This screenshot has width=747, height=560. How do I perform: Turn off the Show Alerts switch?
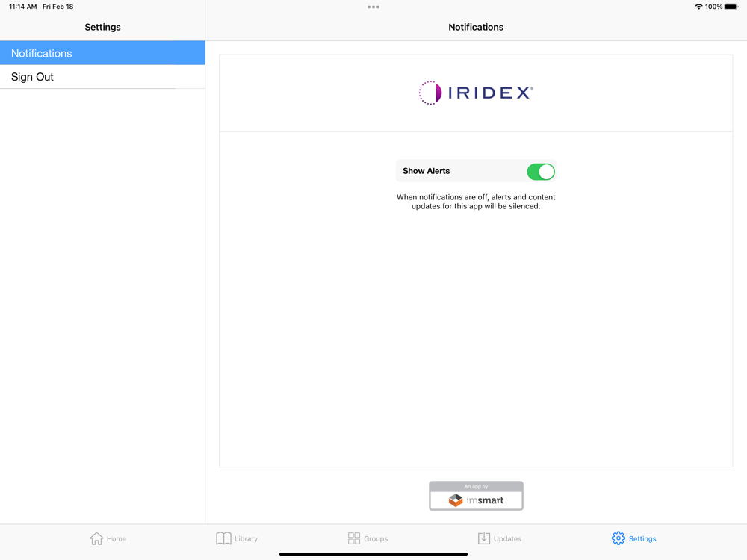[541, 172]
